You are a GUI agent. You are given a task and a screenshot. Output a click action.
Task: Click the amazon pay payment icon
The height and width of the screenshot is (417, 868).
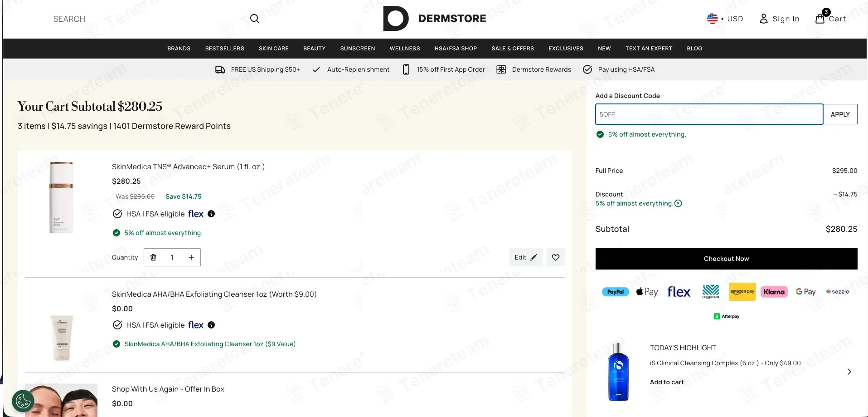pos(742,292)
